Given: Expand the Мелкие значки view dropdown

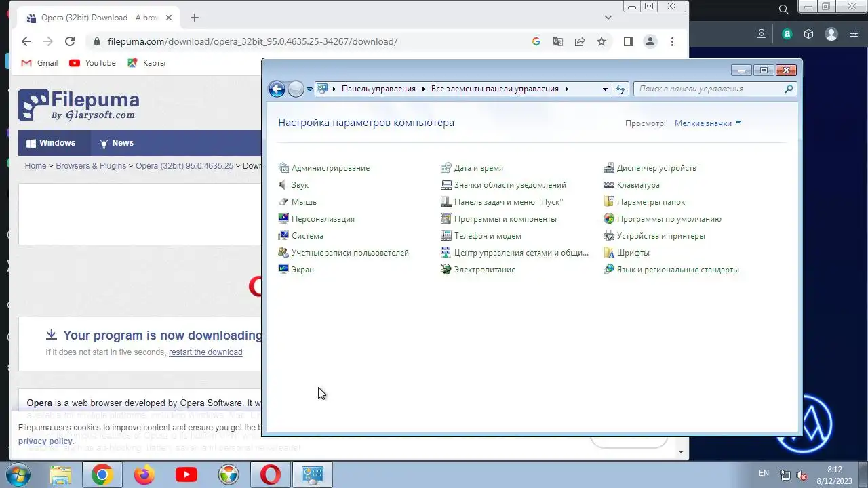Looking at the screenshot, I should point(708,123).
